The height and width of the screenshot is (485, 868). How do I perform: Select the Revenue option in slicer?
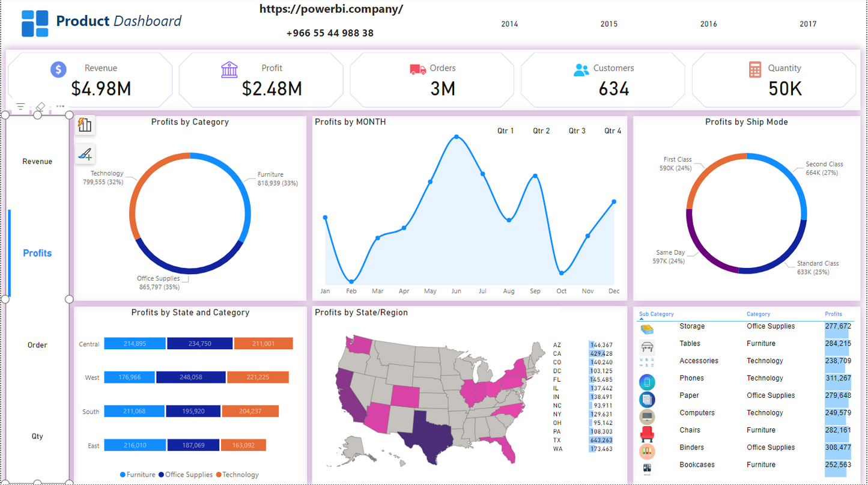pos(37,162)
